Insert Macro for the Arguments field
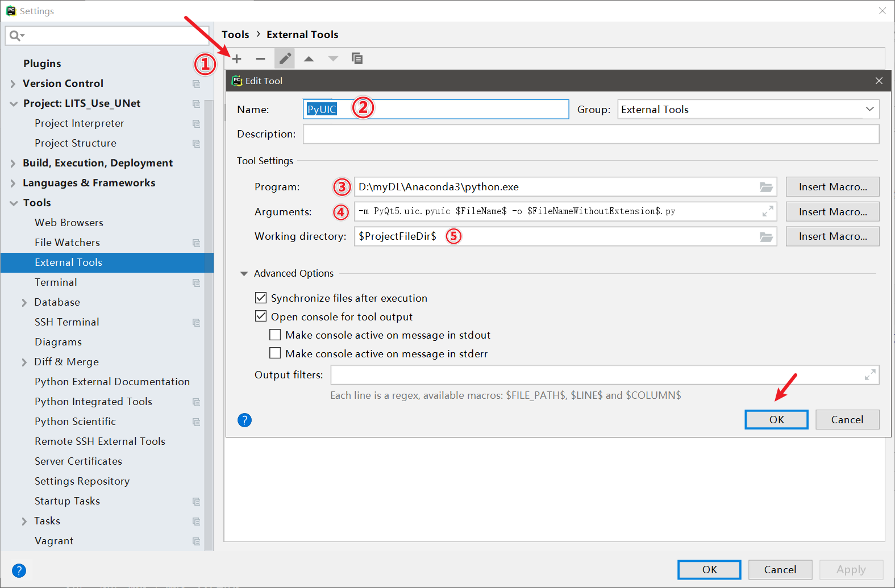The image size is (895, 588). click(832, 211)
